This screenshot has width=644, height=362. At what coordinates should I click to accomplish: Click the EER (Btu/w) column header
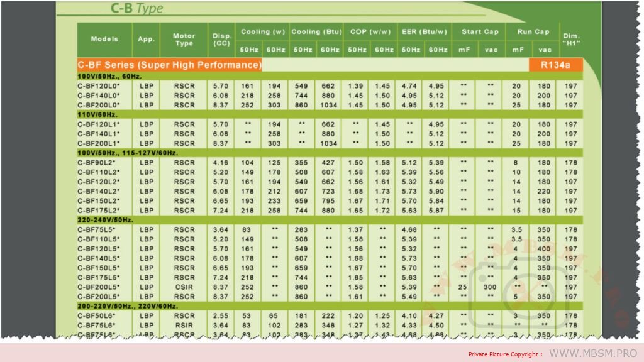coord(424,31)
